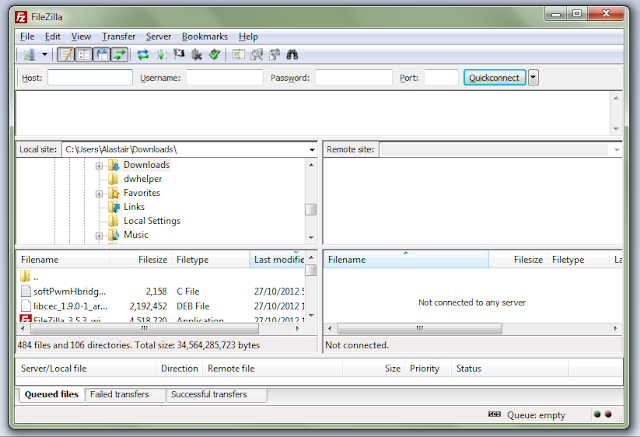Click the disconnect from server icon

tap(197, 54)
